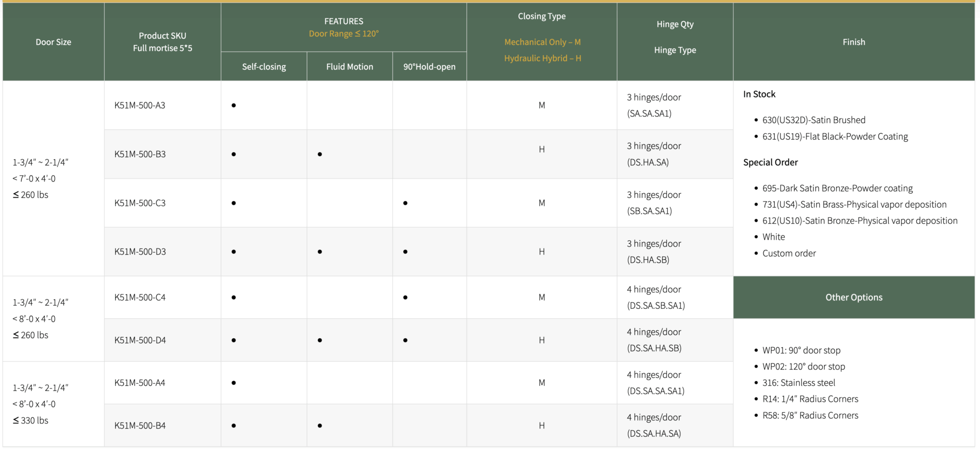Select SKU K51M-500-D3

point(140,252)
